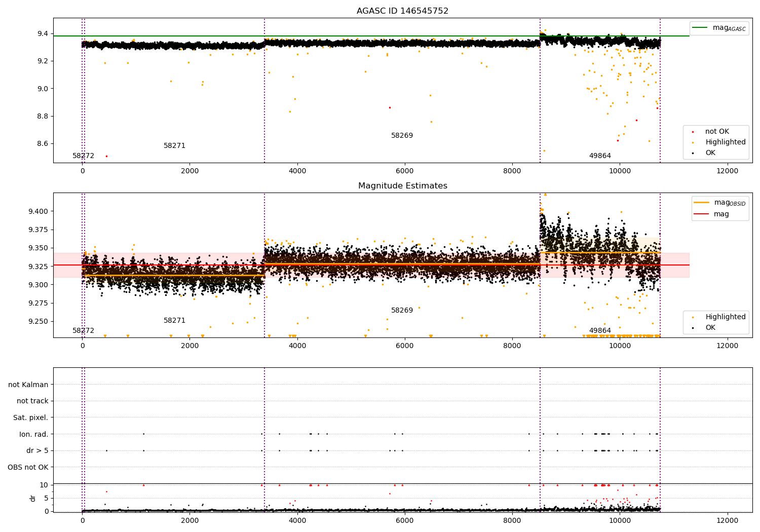Click the dotted purple end line near 10750 in bottom plot
This screenshot has height=532, width=760.
pos(660,440)
